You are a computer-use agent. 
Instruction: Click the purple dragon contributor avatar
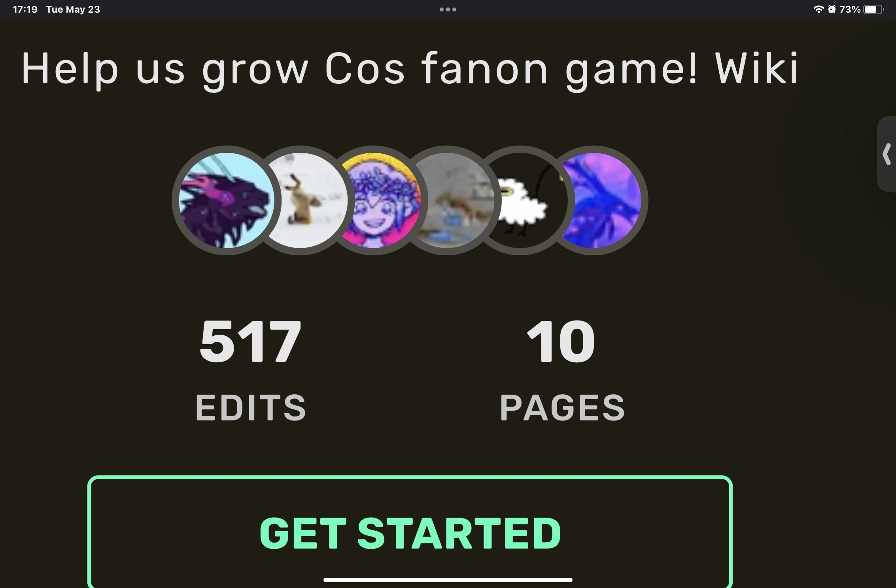[227, 200]
